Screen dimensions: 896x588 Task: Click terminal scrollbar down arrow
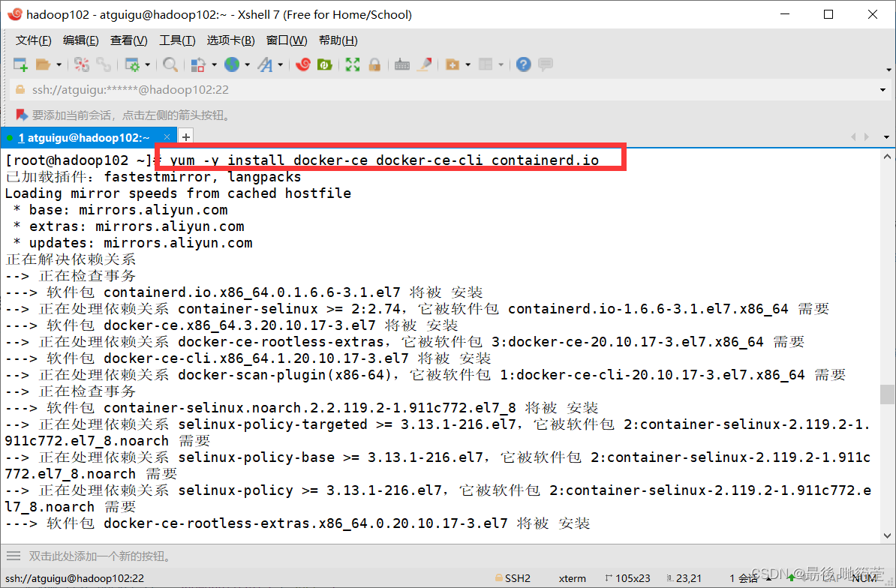(x=887, y=536)
